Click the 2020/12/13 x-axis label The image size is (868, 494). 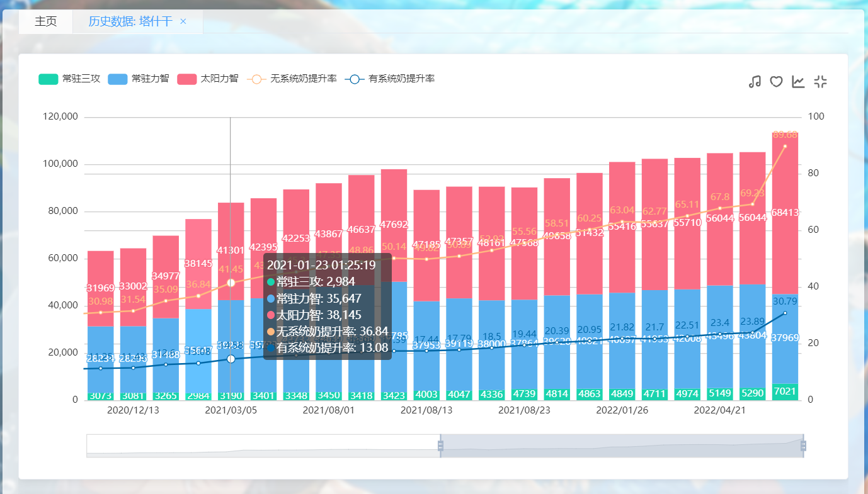[x=133, y=410]
